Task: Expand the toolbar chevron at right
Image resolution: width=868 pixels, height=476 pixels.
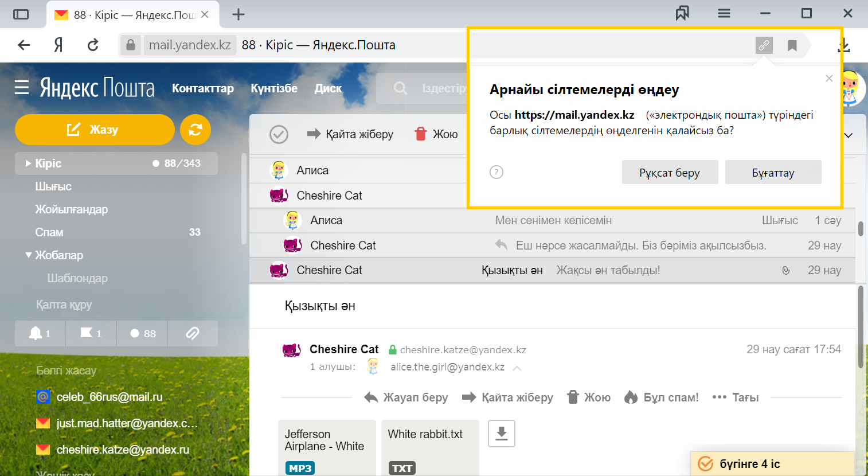Action: coord(849,135)
